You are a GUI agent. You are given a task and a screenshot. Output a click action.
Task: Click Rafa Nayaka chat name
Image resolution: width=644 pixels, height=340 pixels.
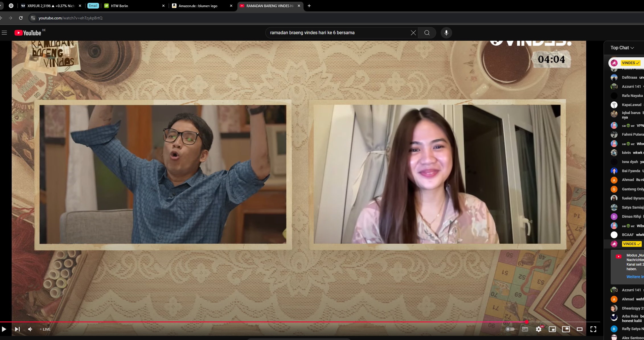pyautogui.click(x=632, y=96)
